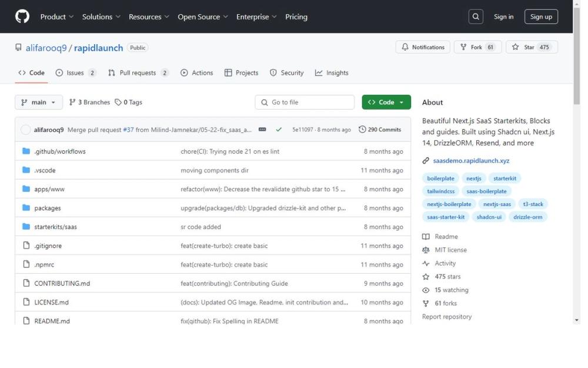
Task: Open the Projects tab
Action: pos(241,73)
